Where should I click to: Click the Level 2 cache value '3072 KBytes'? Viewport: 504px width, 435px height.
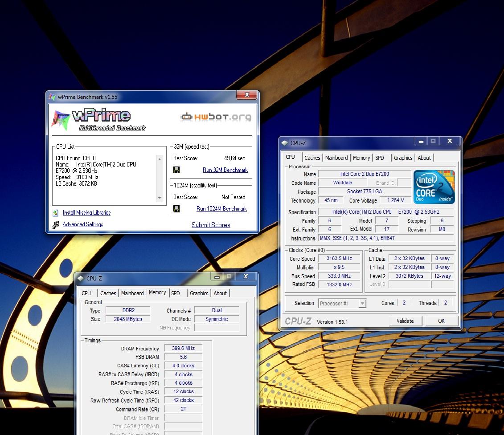tap(410, 276)
